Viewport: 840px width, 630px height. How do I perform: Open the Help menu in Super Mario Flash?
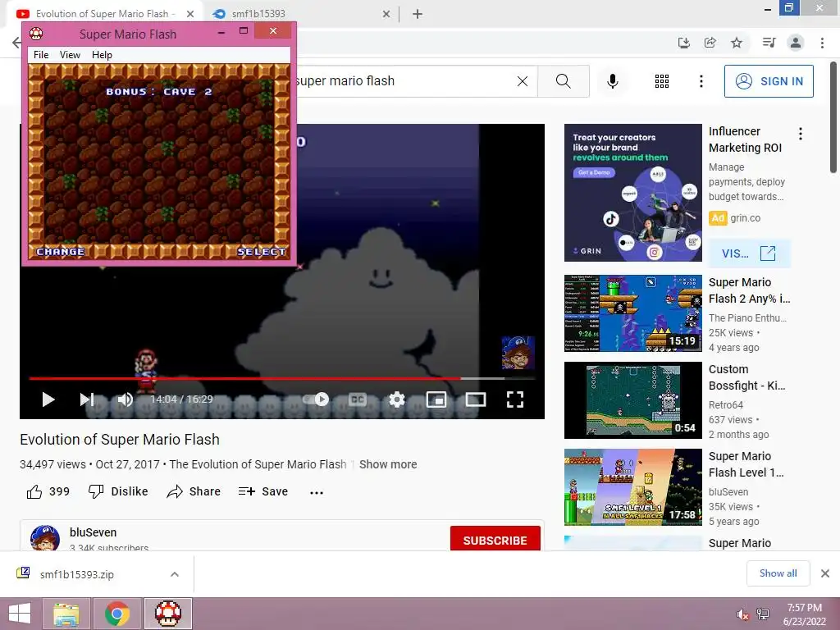102,55
